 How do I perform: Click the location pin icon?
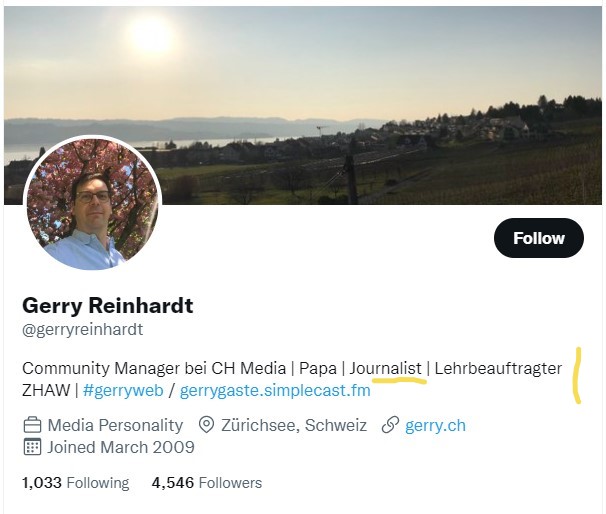pos(206,425)
